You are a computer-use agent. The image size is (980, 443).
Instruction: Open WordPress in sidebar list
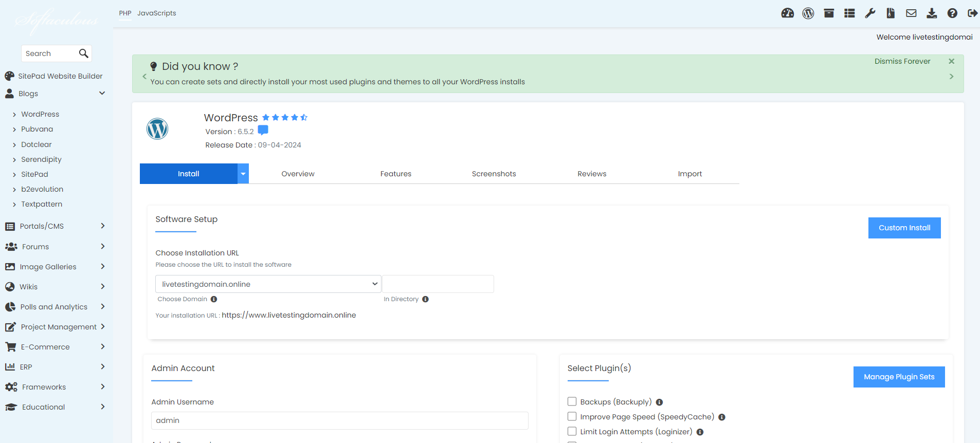coord(40,114)
